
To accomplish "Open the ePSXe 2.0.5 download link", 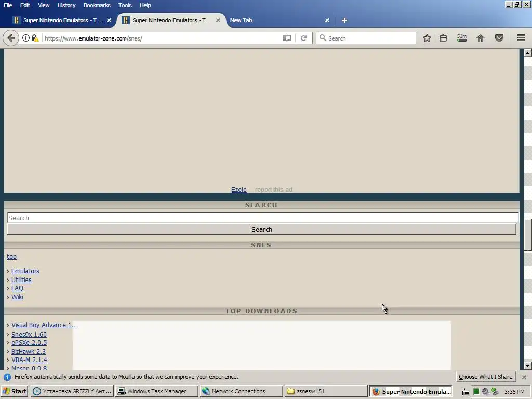I will pyautogui.click(x=29, y=343).
